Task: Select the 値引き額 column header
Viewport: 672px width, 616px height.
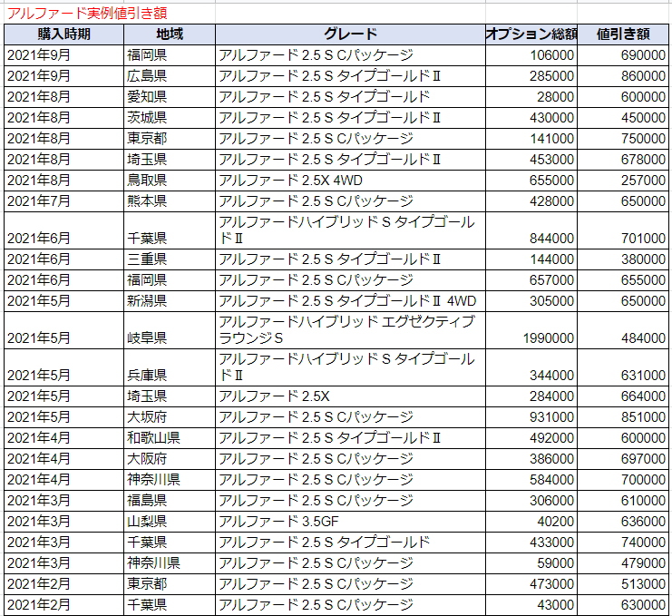Action: pos(623,34)
